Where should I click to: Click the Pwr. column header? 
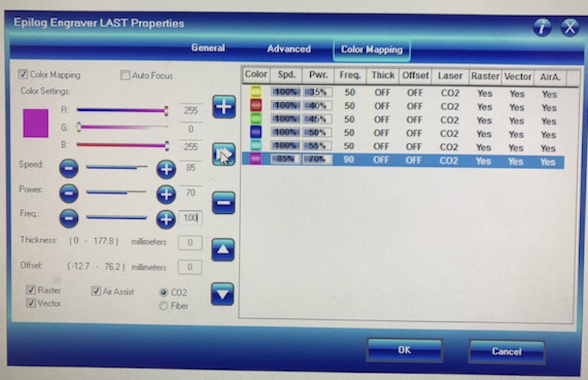coord(318,75)
